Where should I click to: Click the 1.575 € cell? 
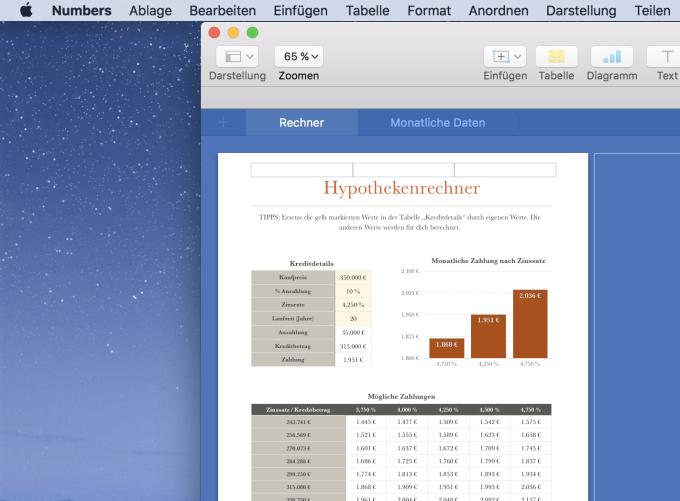point(531,422)
